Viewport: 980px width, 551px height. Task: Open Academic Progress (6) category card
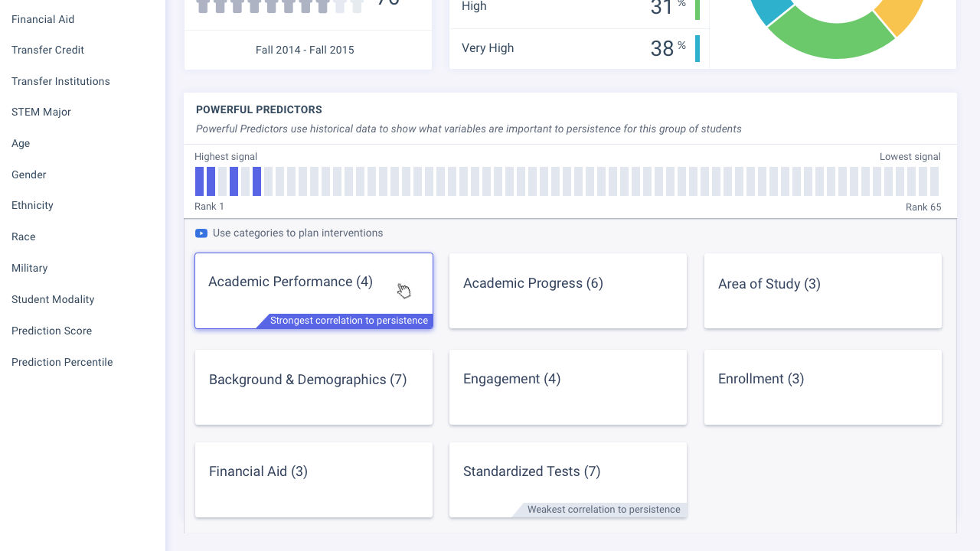[x=568, y=291]
